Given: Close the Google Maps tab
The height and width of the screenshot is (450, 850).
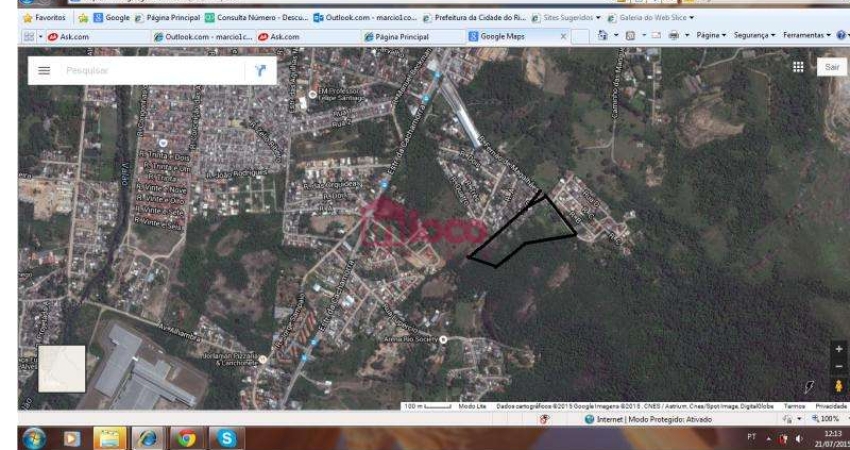Looking at the screenshot, I should tap(563, 36).
